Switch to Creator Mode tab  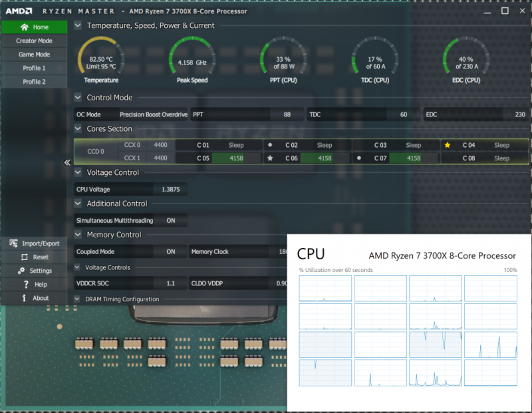(34, 41)
